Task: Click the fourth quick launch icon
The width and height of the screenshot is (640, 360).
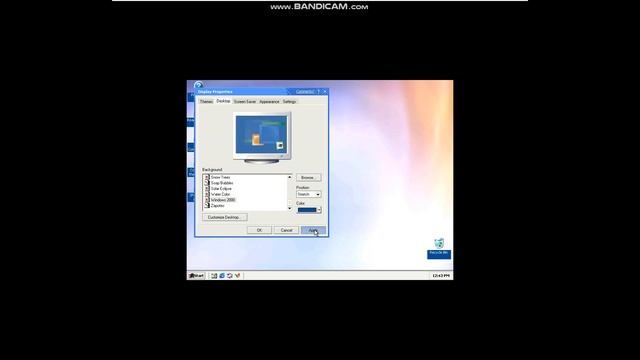Action: (238, 276)
